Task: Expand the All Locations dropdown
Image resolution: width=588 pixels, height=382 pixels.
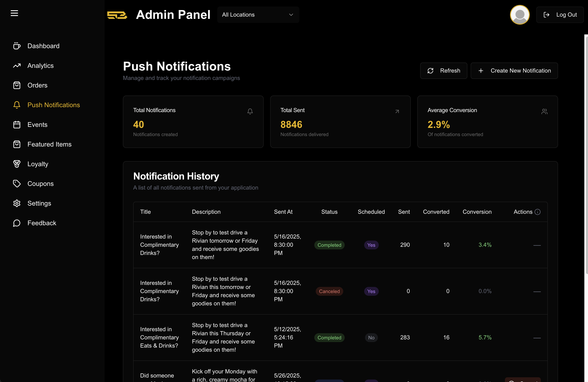Action: (x=258, y=15)
